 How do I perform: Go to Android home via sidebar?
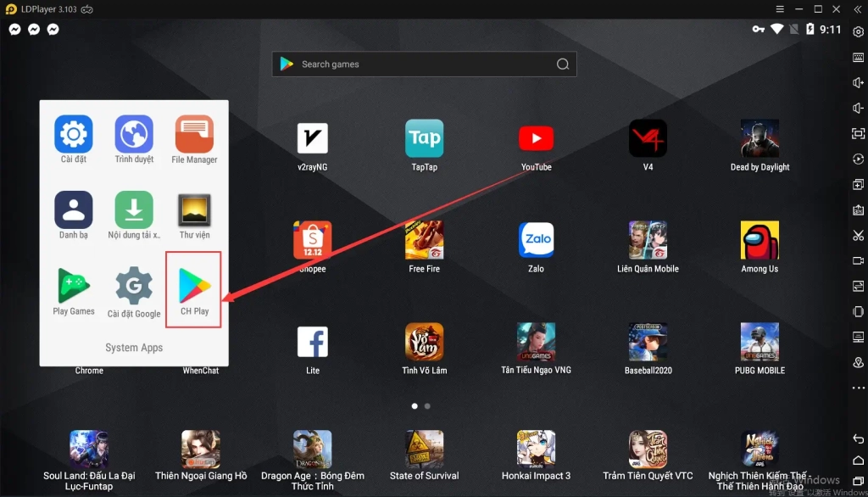(858, 461)
